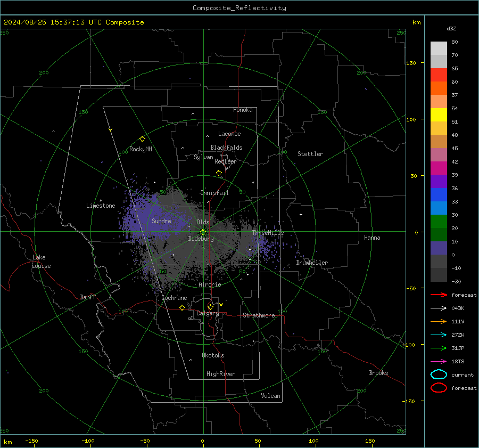
Task: Click the Stettler city label
Action: pos(310,154)
